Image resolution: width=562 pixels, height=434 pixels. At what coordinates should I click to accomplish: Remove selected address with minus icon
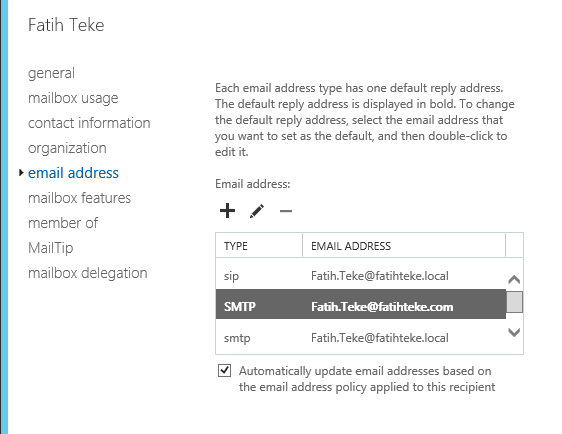coord(286,211)
